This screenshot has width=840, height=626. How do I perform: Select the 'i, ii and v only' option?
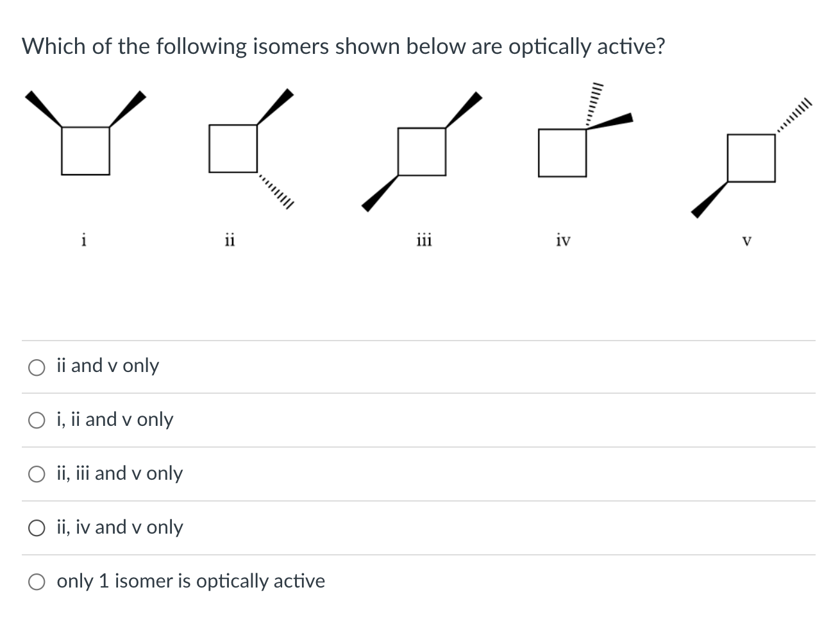click(37, 421)
